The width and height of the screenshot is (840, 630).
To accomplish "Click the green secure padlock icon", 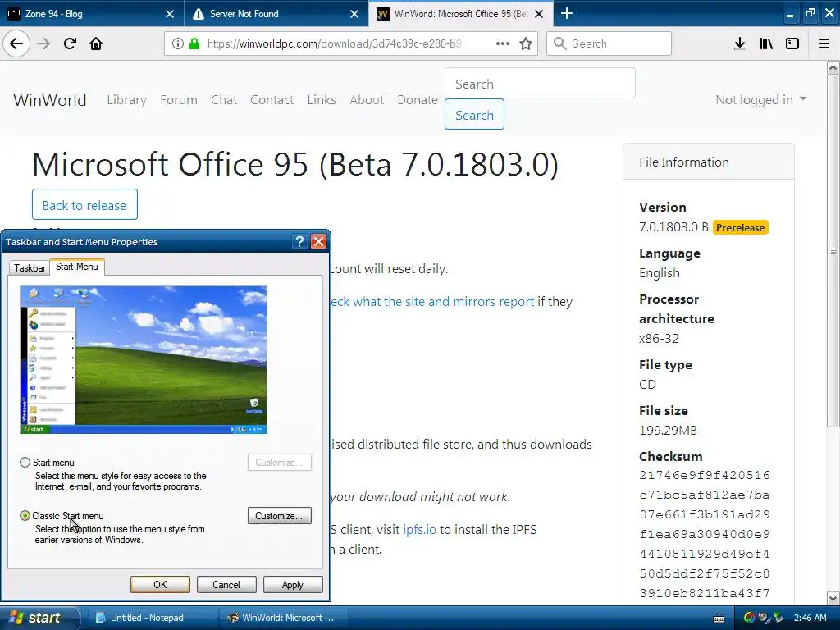I will coord(194,43).
